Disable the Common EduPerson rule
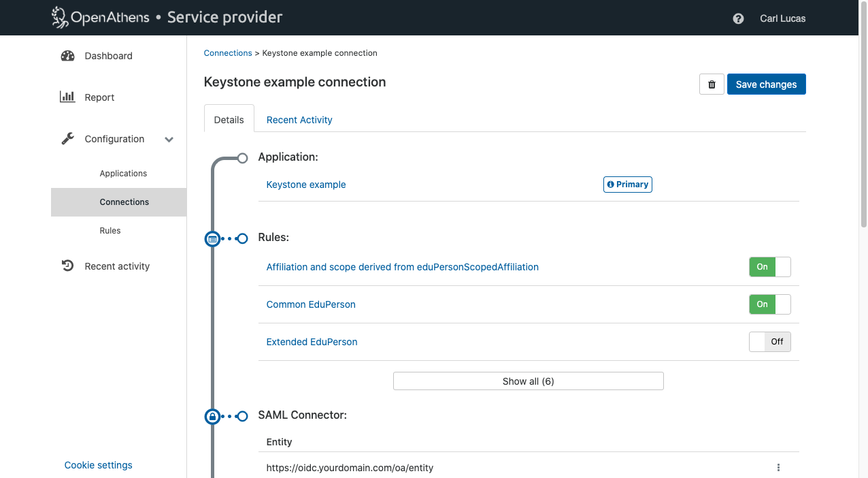The width and height of the screenshot is (868, 478). (769, 304)
